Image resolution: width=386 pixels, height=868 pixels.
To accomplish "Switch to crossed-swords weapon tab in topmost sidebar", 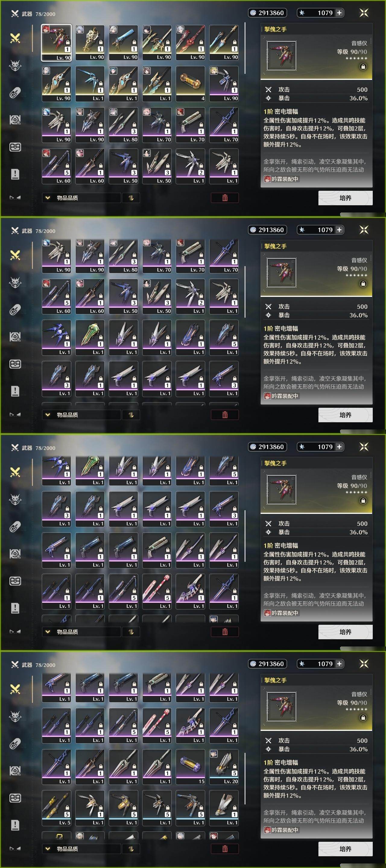I will (15, 38).
